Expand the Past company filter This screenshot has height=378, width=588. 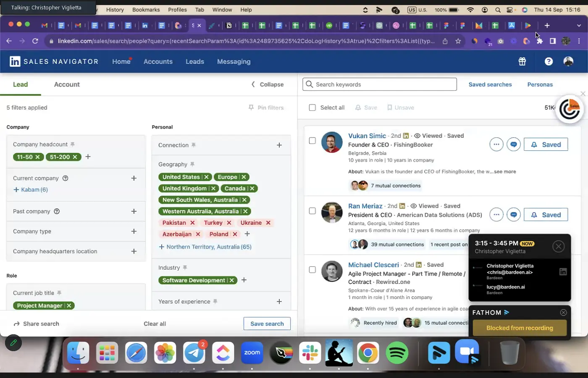coord(134,211)
